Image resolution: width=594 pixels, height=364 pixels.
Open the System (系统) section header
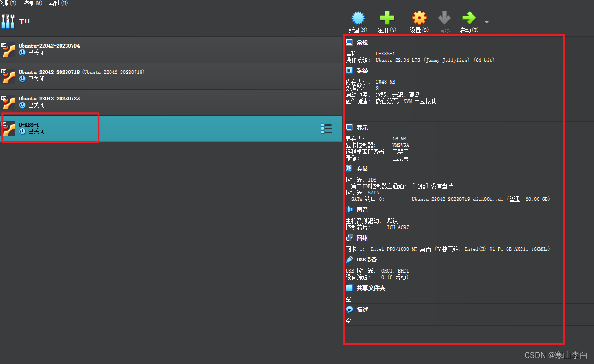tap(362, 71)
